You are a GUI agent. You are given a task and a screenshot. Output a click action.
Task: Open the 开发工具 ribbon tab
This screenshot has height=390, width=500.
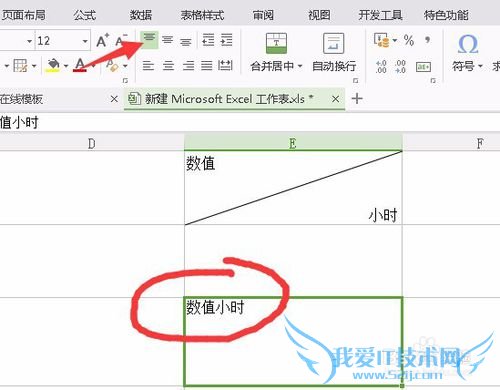380,15
